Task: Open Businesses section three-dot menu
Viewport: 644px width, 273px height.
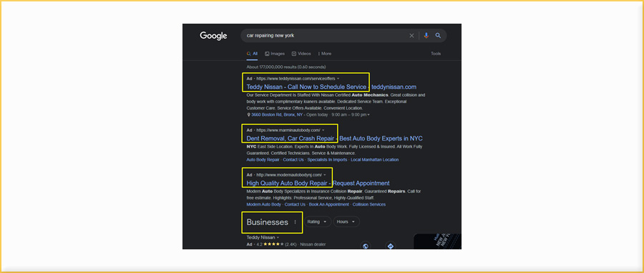Action: click(295, 222)
